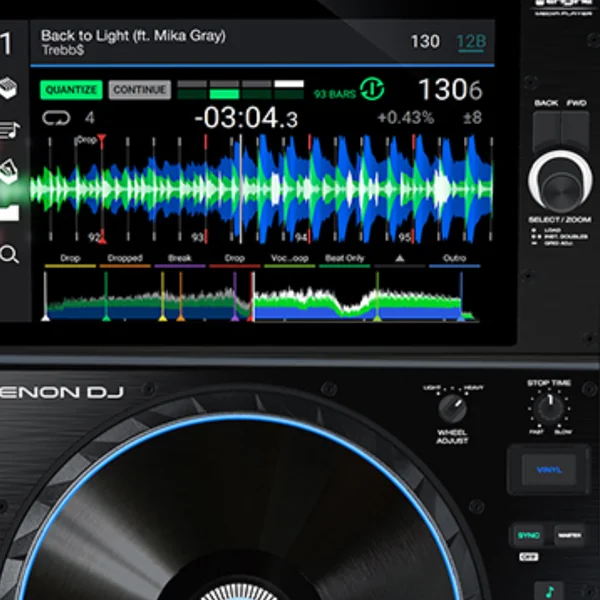This screenshot has height=600, width=600.
Task: Push the BACK button above the select knob
Action: [x=546, y=132]
